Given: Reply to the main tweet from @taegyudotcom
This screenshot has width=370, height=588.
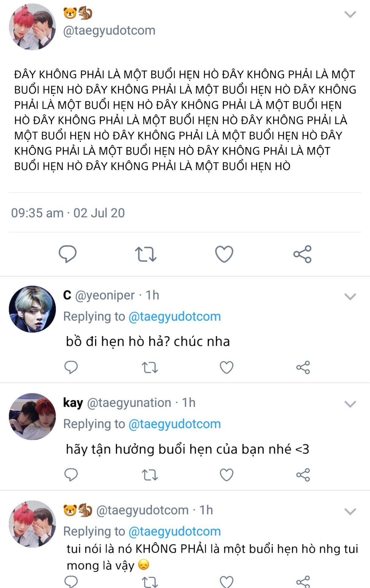Looking at the screenshot, I should click(67, 254).
